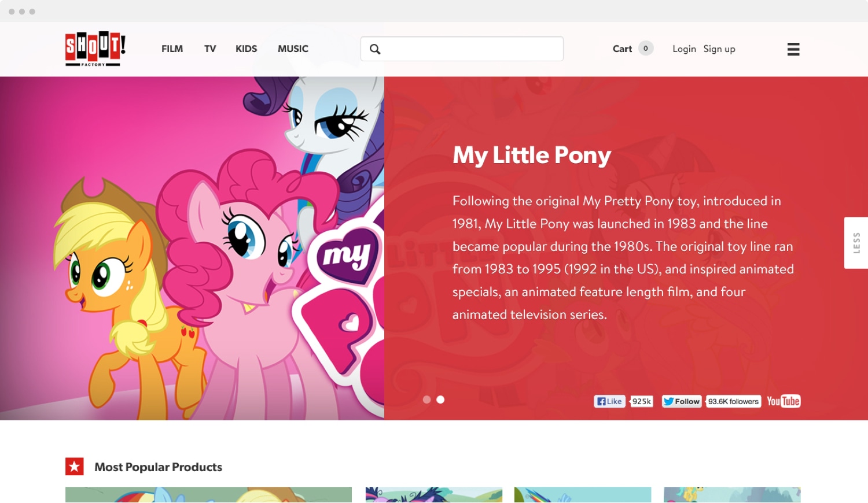868x503 pixels.
Task: Click the 93.6K followers count
Action: pyautogui.click(x=733, y=401)
